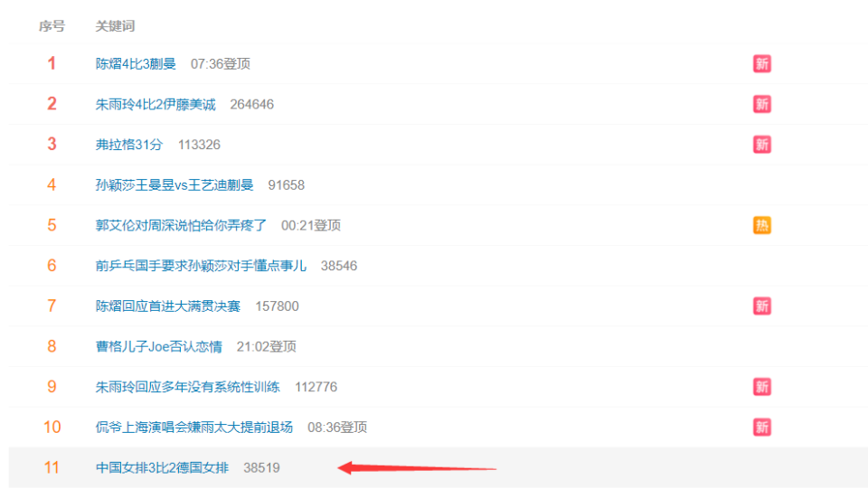Click the orange 热 badge on row 5

tap(761, 225)
